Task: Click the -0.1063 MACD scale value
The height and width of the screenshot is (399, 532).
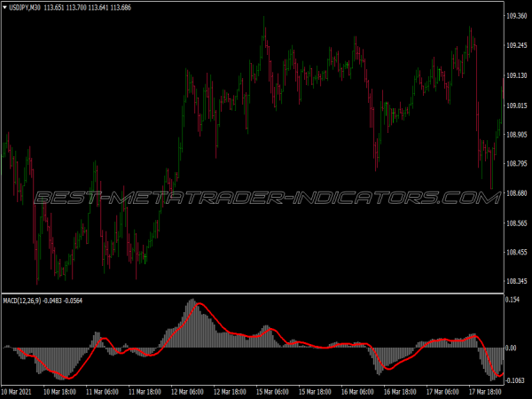Action: 515,380
